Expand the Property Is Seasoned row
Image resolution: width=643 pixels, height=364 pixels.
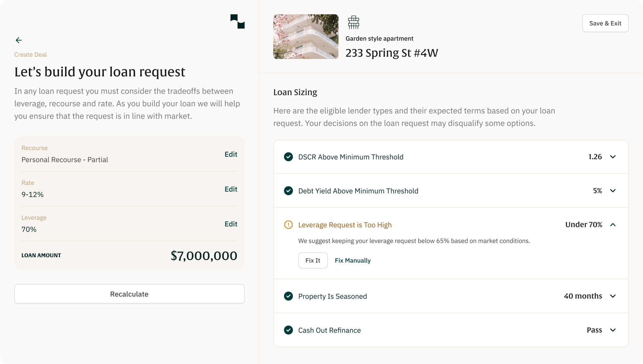(613, 296)
